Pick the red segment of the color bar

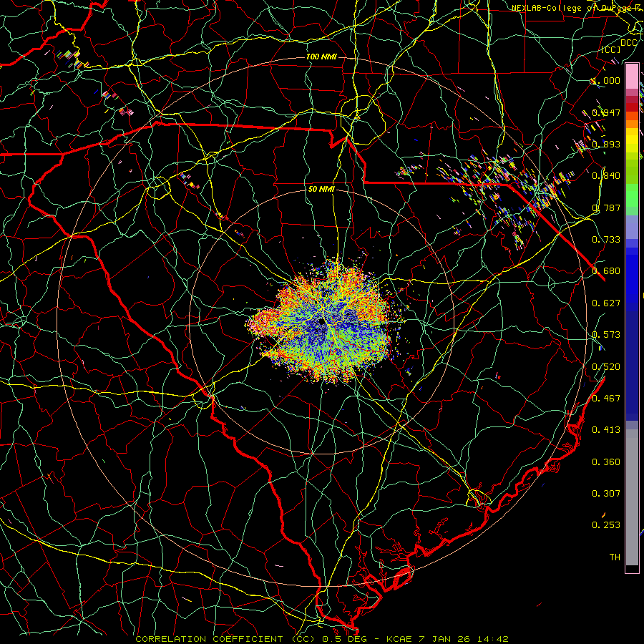(632, 107)
